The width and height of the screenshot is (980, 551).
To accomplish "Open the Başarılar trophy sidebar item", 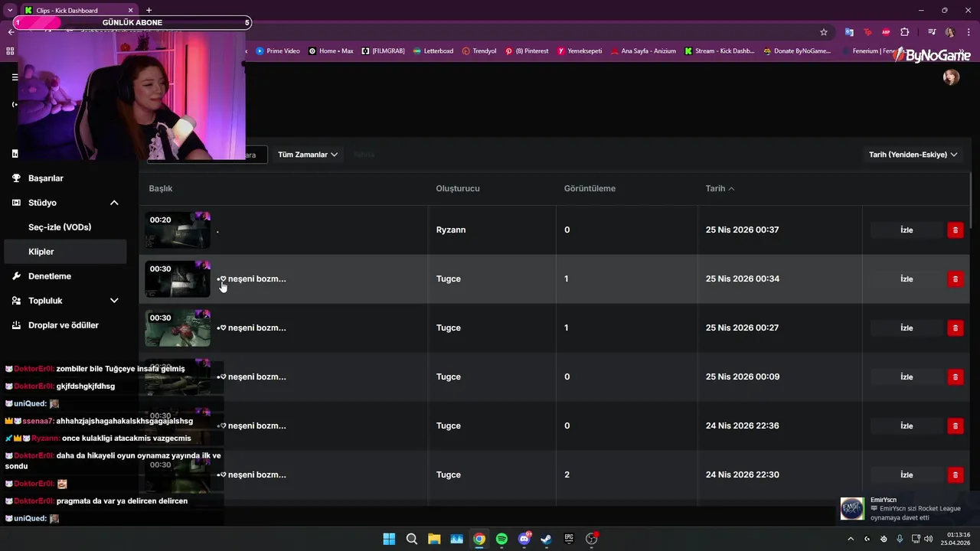I will (64, 178).
